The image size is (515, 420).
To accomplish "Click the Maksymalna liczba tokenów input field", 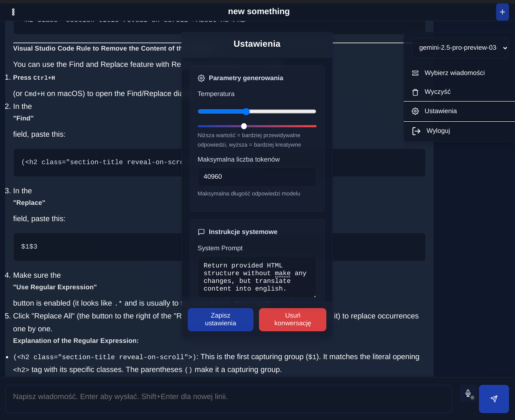I will click(257, 177).
